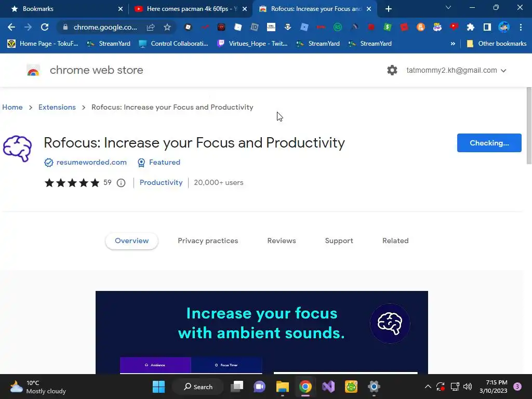Click the green dollar-sign extension icon
The height and width of the screenshot is (399, 532).
pos(388,27)
